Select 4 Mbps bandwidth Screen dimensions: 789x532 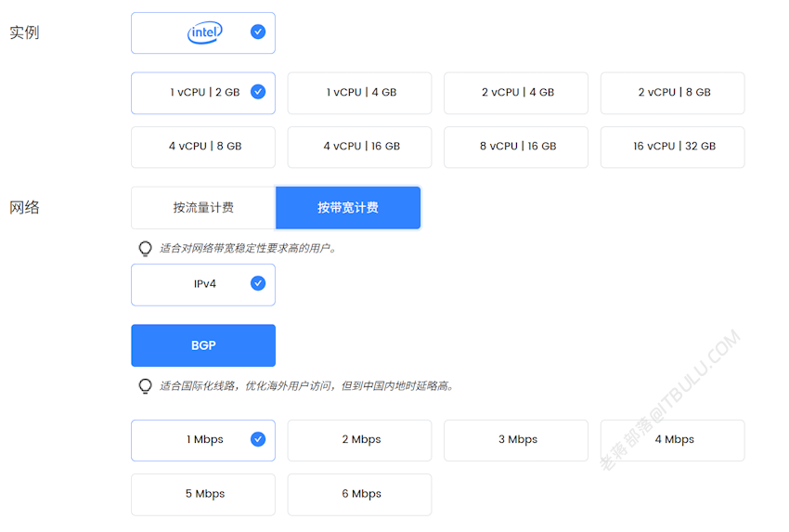[672, 440]
